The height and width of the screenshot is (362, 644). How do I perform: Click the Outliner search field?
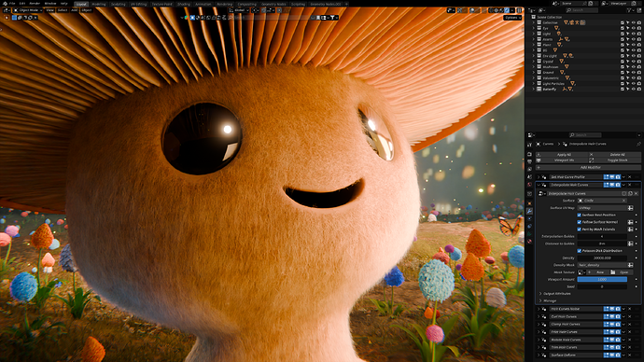[582, 10]
